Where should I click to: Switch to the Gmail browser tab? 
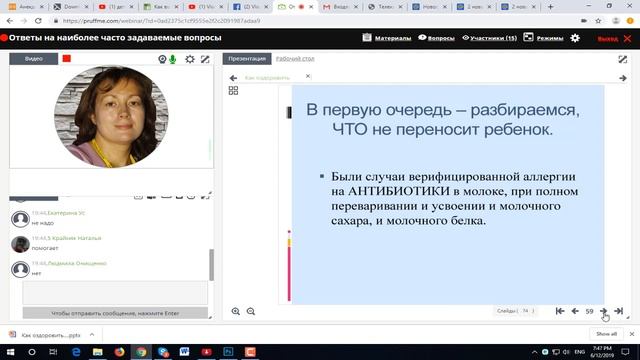[340, 7]
